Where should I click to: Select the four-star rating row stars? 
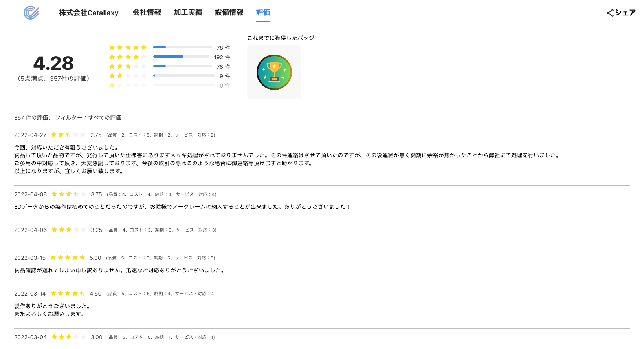click(128, 57)
